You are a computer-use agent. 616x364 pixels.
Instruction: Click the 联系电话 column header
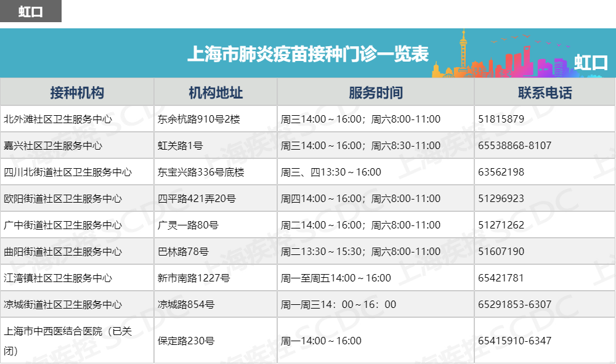[x=545, y=92]
